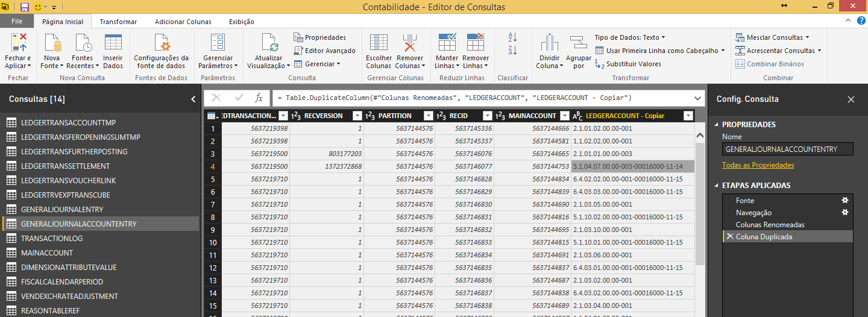Collapse the ETAPAS APLICADAS section
The image size is (868, 317).
(x=717, y=186)
